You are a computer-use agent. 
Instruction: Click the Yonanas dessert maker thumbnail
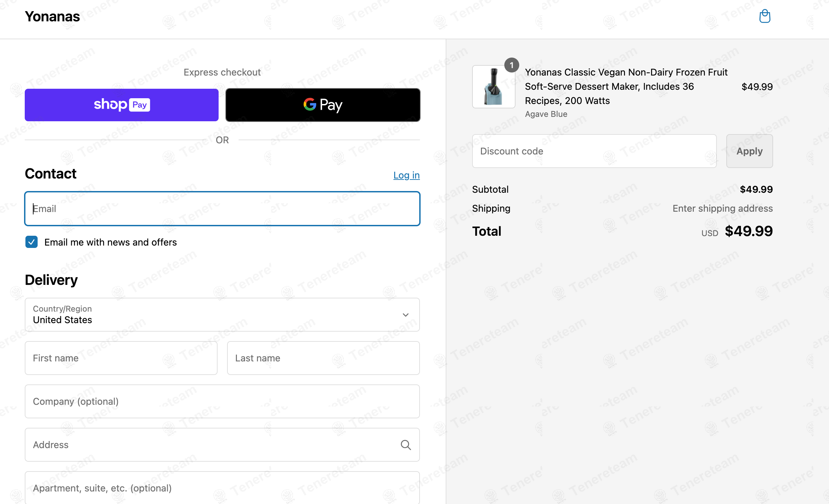[x=493, y=87]
